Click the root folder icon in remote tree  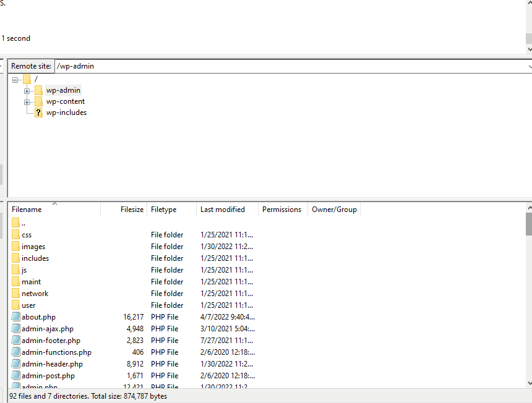point(27,80)
